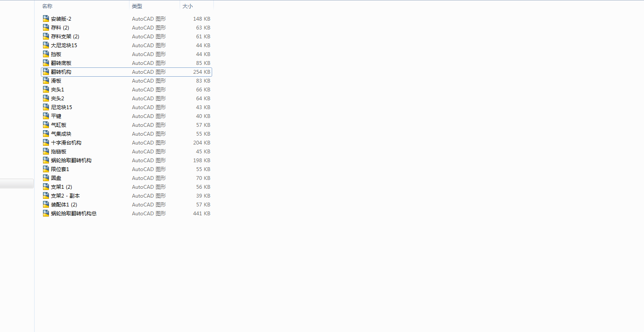Screen dimensions: 644x332
Task: Click the drawing icon for 夹头2
Action: point(46,98)
